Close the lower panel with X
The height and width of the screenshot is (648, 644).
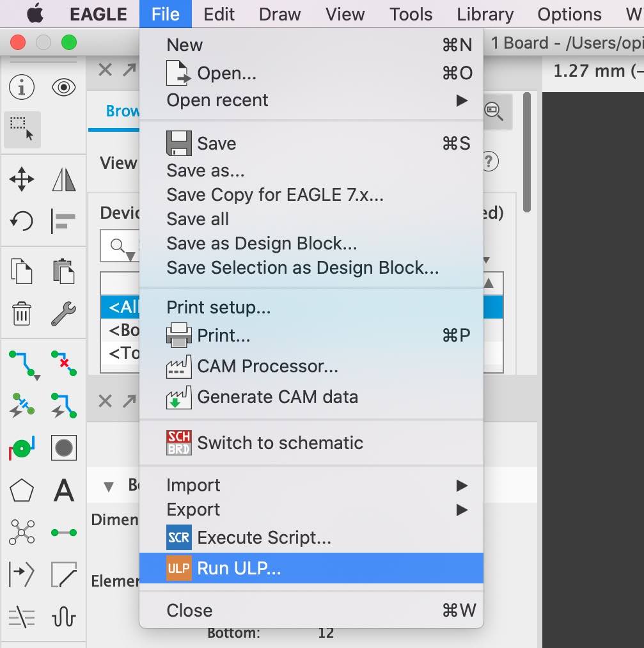(x=106, y=401)
